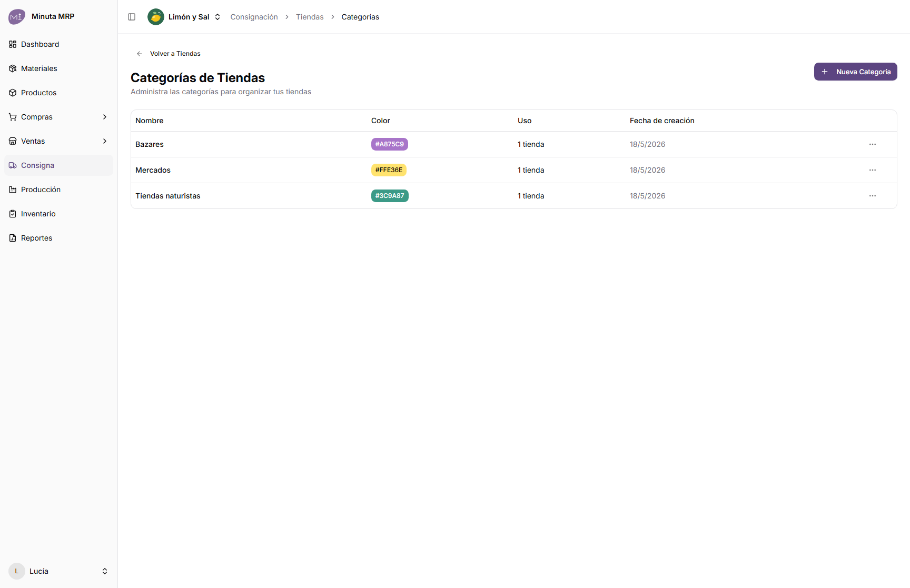Click the Productos cube icon

[x=13, y=93]
